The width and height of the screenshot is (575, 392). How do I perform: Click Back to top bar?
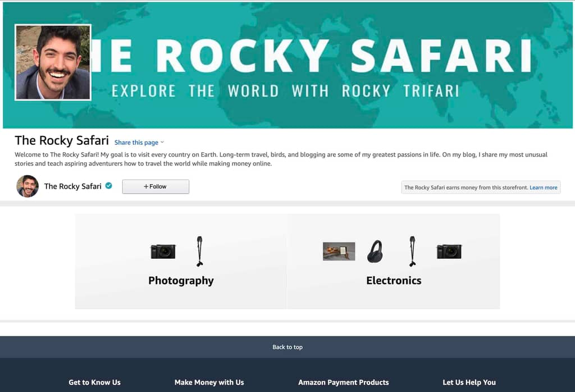(x=287, y=347)
